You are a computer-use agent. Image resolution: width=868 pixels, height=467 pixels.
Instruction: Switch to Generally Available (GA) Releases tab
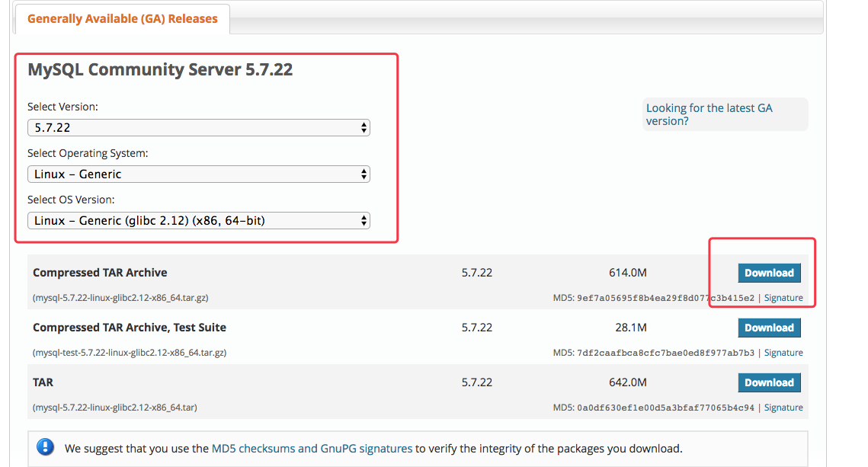[122, 18]
